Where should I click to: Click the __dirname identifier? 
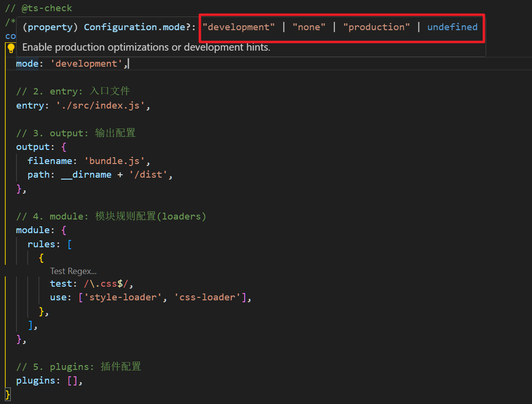[x=86, y=175]
